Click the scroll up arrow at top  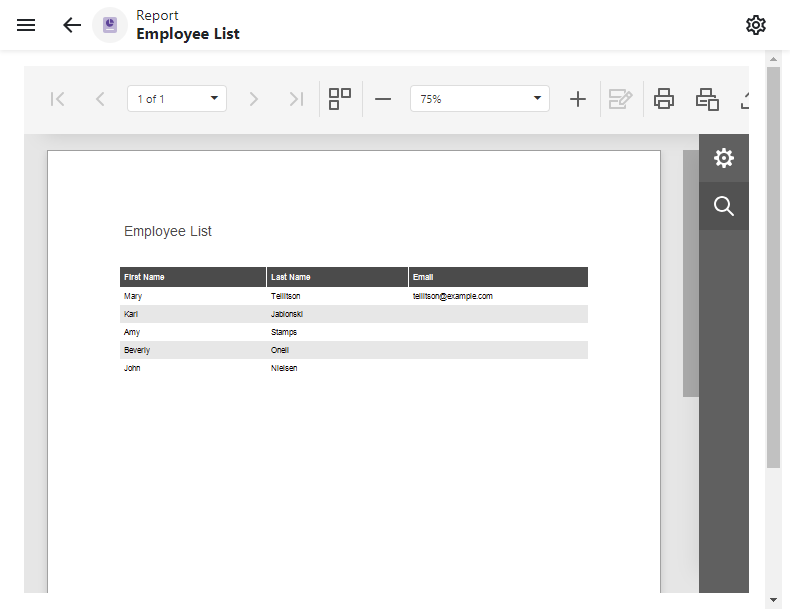click(773, 59)
